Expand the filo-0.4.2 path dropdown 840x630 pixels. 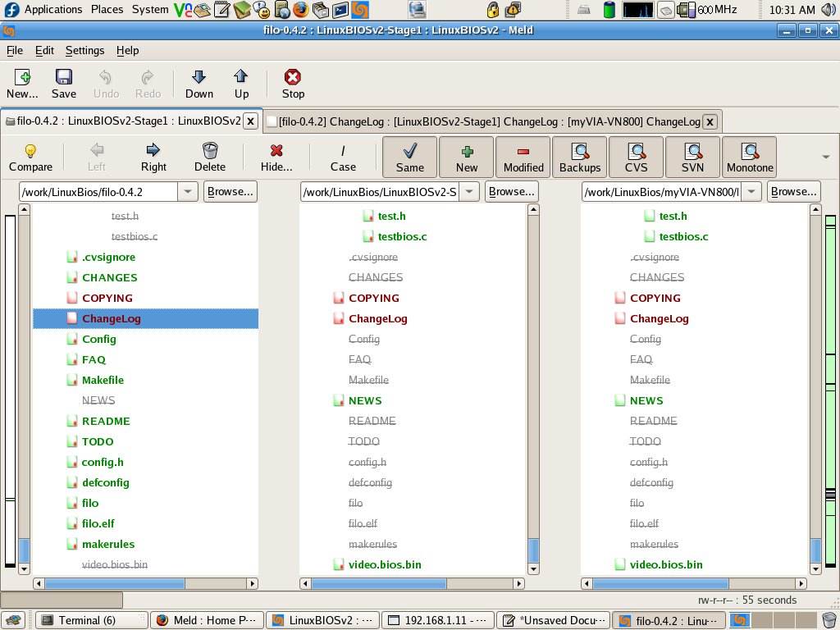point(188,192)
